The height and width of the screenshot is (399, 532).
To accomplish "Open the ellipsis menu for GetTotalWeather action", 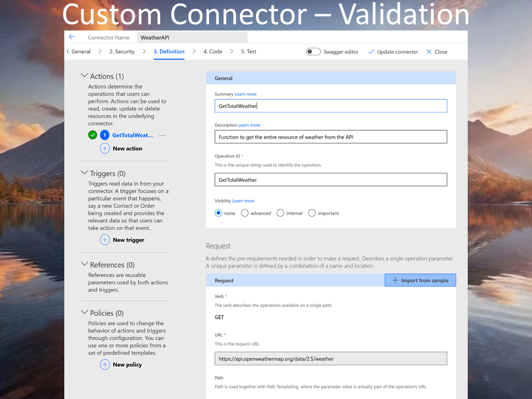I will click(162, 135).
